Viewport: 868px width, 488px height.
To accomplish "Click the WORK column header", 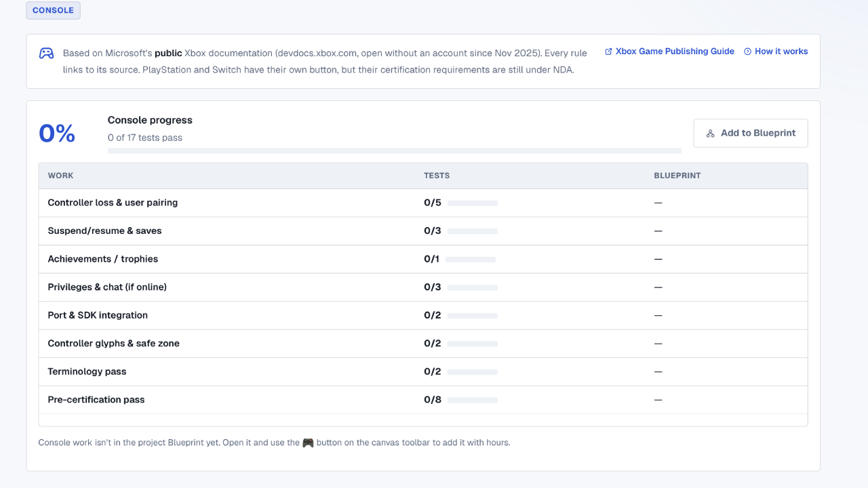I will 60,176.
